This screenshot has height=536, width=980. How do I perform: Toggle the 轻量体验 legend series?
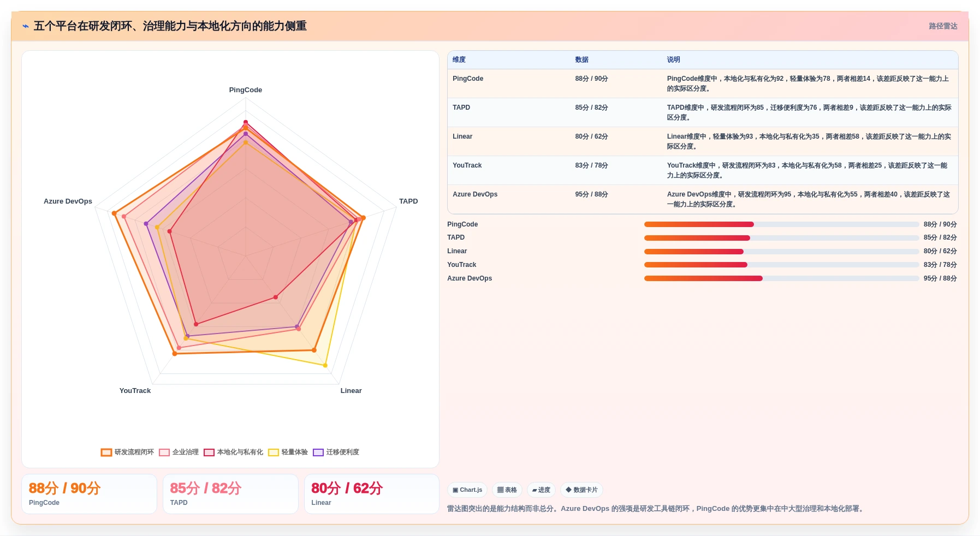click(288, 452)
